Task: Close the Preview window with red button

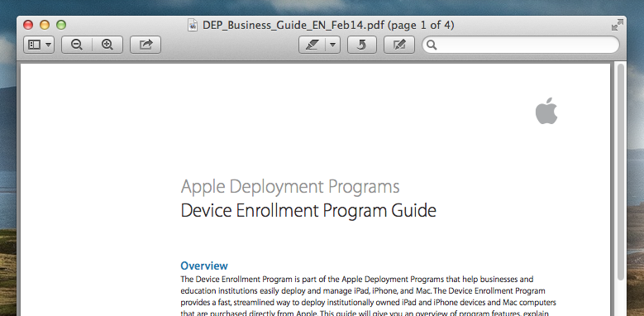Action: pyautogui.click(x=28, y=25)
